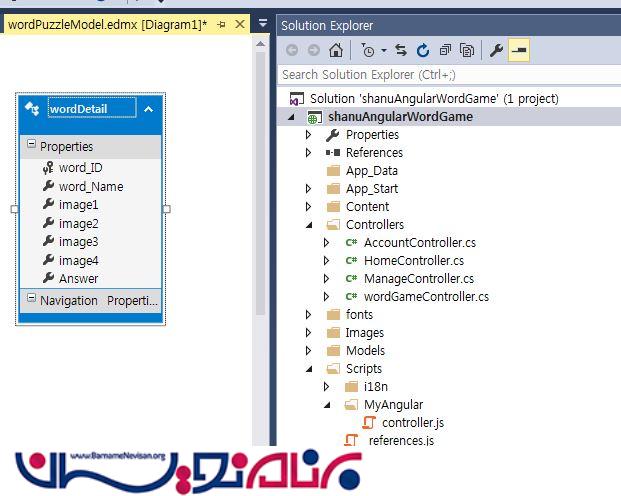The height and width of the screenshot is (496, 621).
Task: Select the wordPuzzleModel.edmx [Diagram1] tab
Action: [x=107, y=25]
